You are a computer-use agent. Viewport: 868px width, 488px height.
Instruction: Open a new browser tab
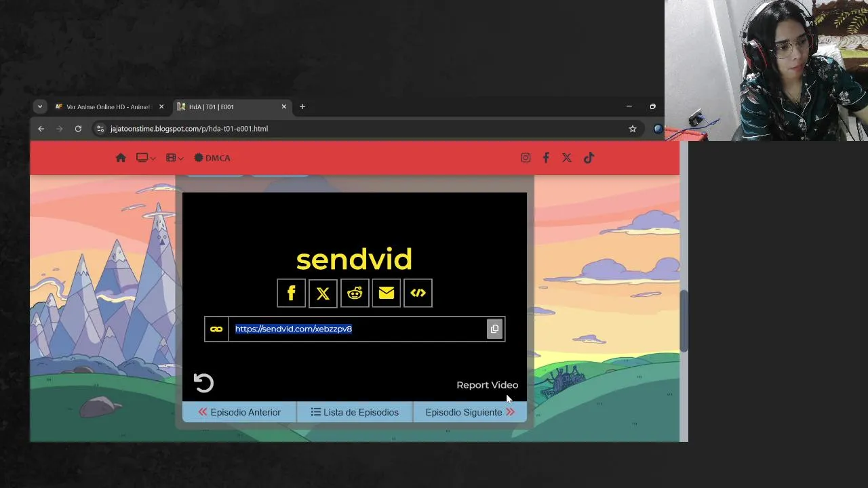302,106
